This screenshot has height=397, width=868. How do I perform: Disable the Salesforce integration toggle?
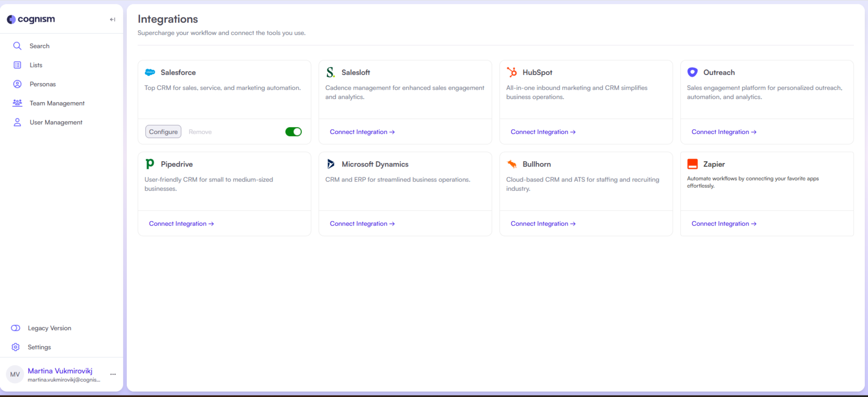[294, 132]
